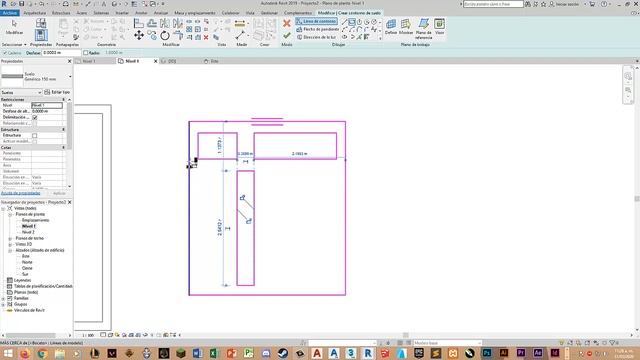
Task: Open the Seleccionar dropdown
Action: coord(14,44)
